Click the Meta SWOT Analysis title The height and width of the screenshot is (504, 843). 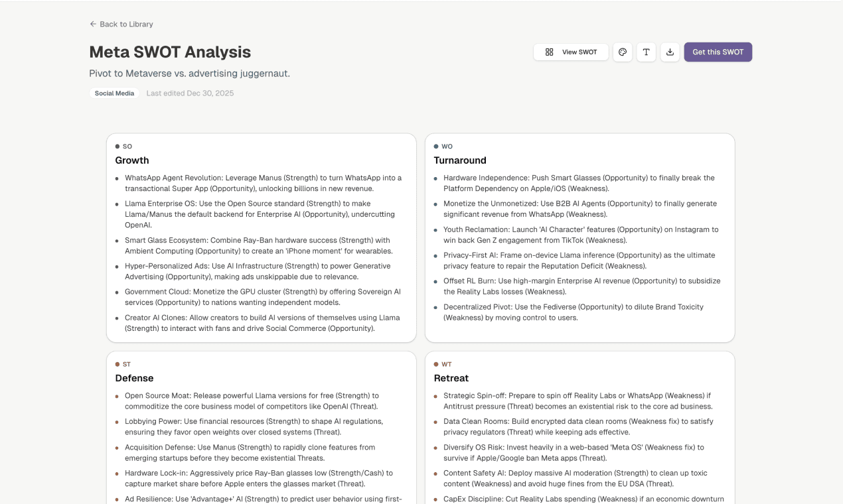[x=170, y=52]
